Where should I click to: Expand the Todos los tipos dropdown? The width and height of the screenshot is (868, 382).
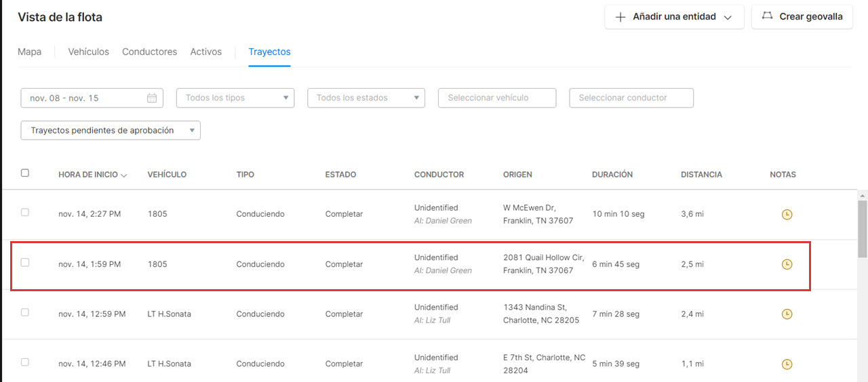coord(235,98)
